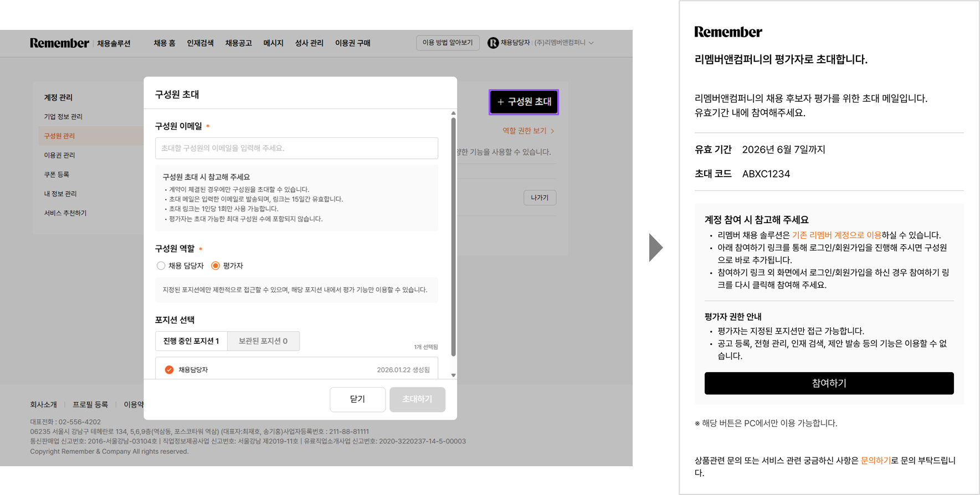Image resolution: width=980 pixels, height=495 pixels.
Task: Click 참여하기 button in invitation email
Action: pyautogui.click(x=829, y=383)
